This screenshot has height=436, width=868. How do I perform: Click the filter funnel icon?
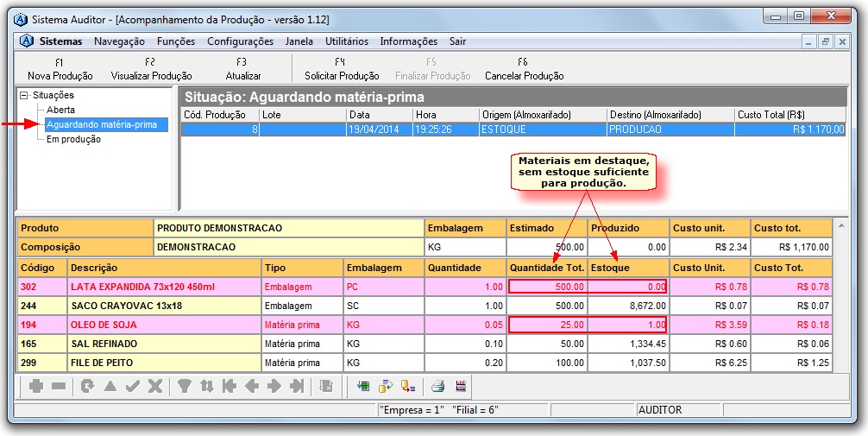185,387
